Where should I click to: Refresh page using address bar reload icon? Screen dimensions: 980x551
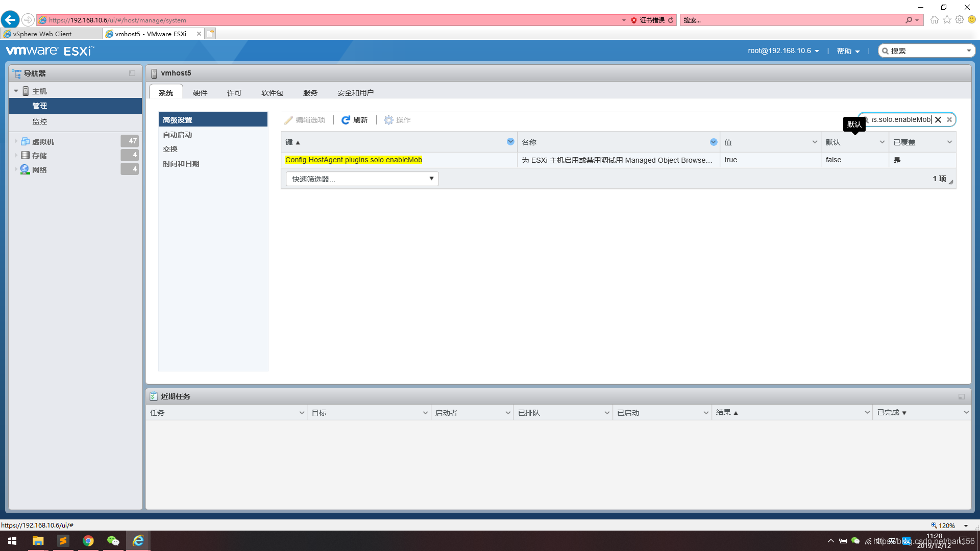click(671, 20)
